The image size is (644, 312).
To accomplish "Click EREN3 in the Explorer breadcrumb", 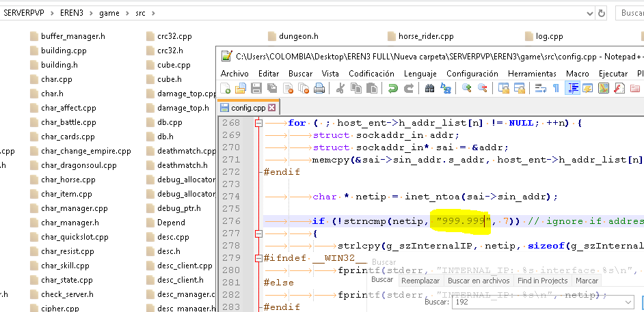I will pos(72,13).
